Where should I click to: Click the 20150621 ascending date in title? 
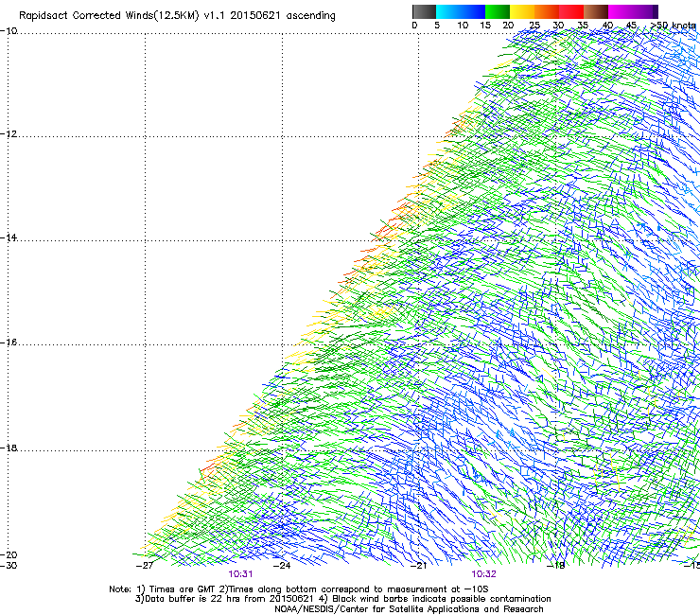[x=283, y=16]
